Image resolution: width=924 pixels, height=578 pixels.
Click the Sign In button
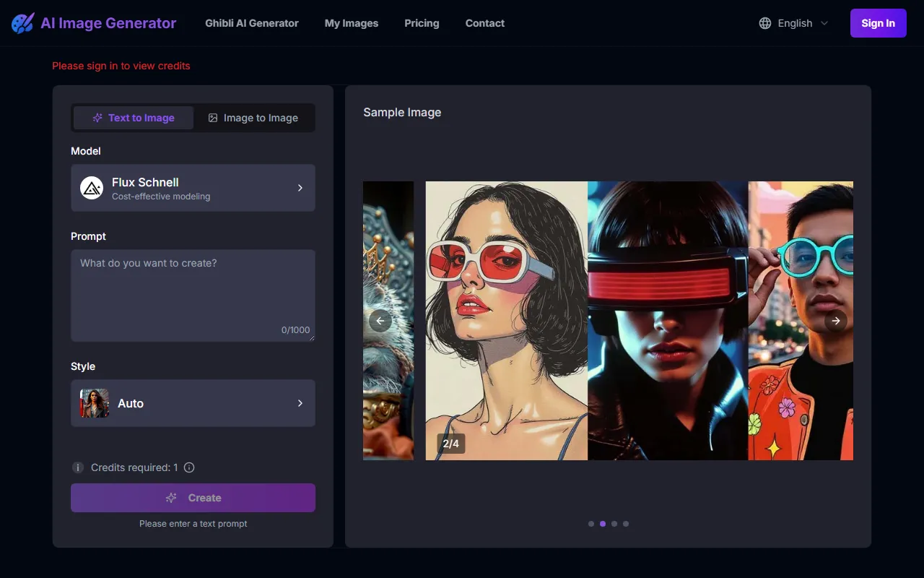tap(878, 23)
